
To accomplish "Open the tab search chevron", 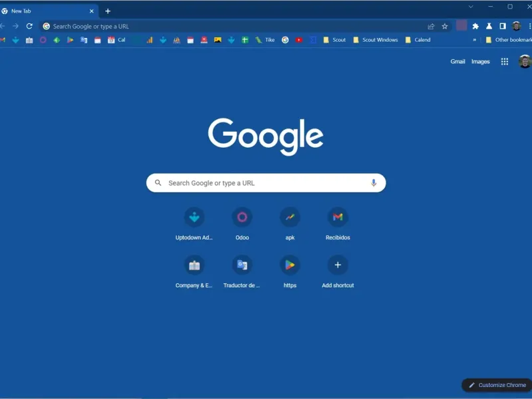I will tap(471, 7).
